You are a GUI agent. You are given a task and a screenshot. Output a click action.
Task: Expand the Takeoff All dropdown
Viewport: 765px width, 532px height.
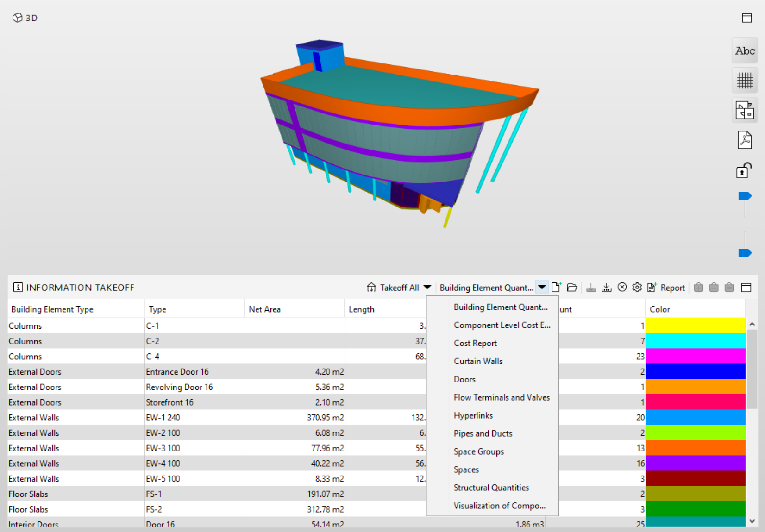[427, 288]
